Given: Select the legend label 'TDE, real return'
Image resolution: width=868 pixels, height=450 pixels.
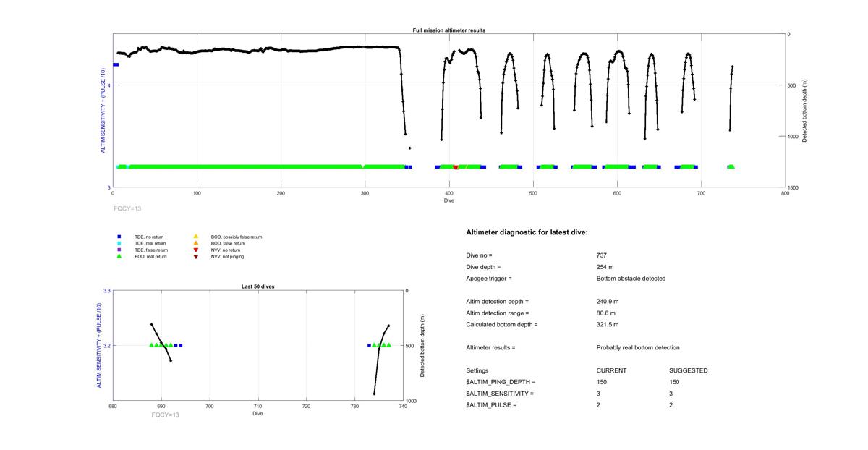Looking at the screenshot, I should [149, 243].
